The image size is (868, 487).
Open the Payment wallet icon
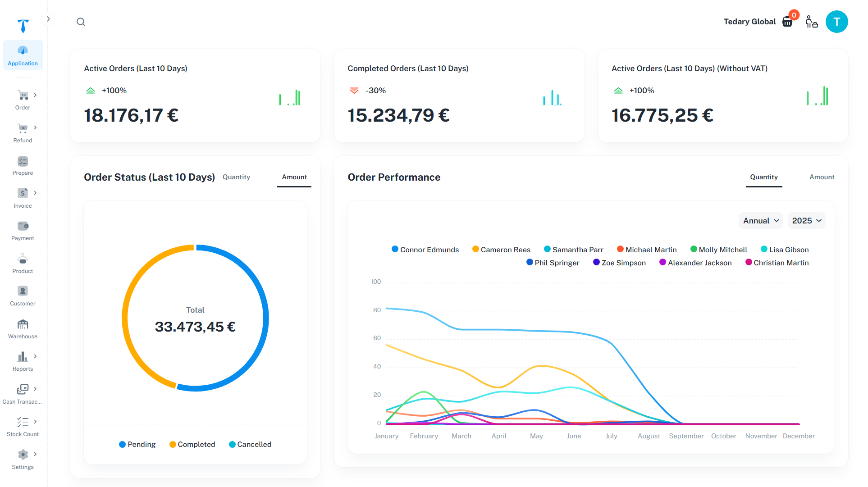point(23,226)
